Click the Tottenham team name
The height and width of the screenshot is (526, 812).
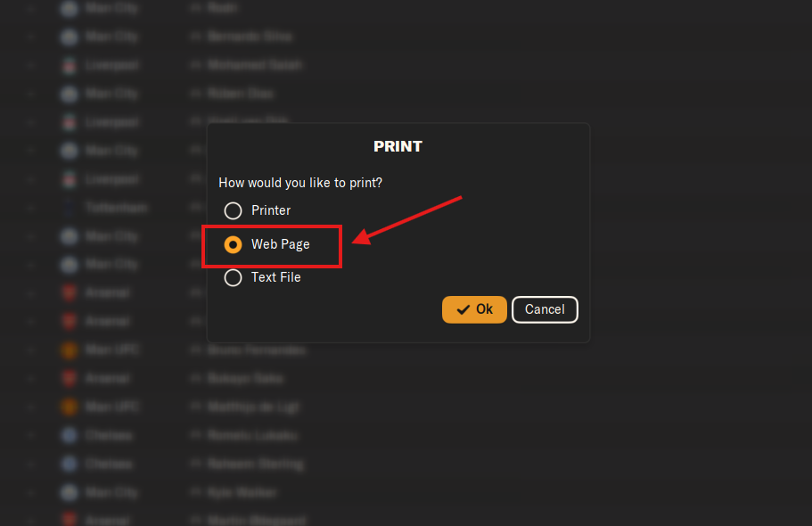coord(117,208)
